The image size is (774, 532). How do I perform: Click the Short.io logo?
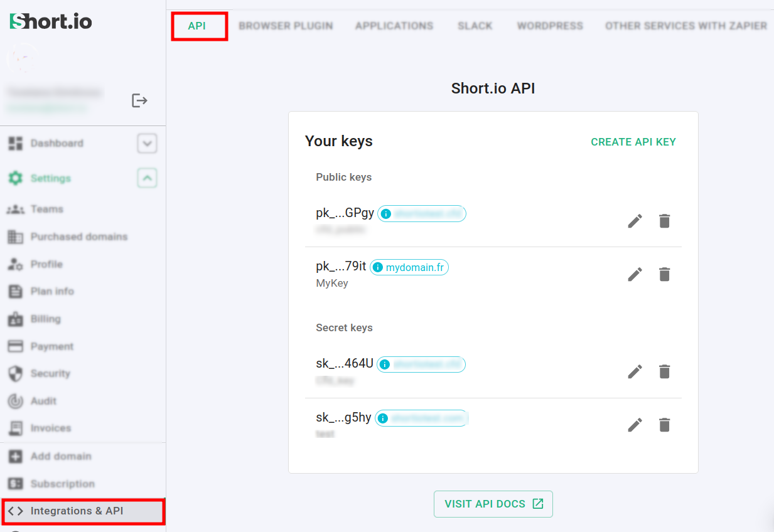[51, 21]
